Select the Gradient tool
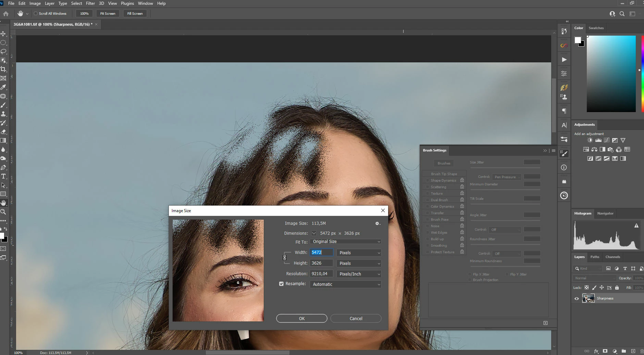 (3, 140)
